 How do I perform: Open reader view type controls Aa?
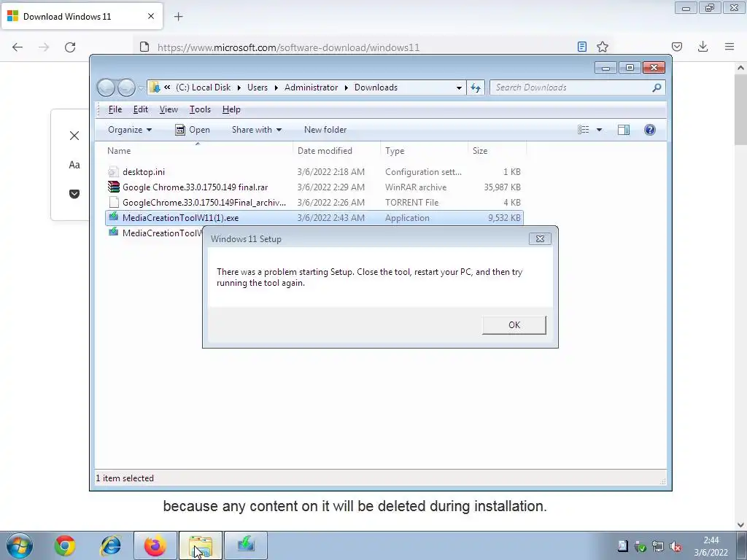click(x=74, y=165)
